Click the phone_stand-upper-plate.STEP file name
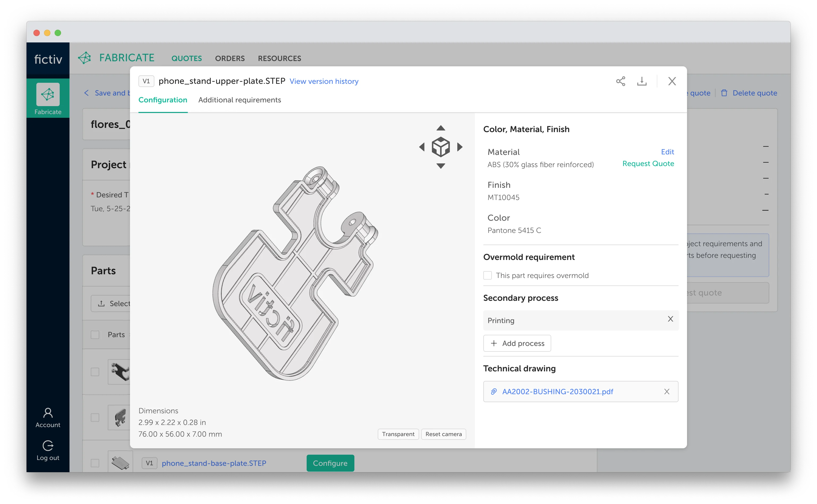The height and width of the screenshot is (504, 817). click(222, 81)
